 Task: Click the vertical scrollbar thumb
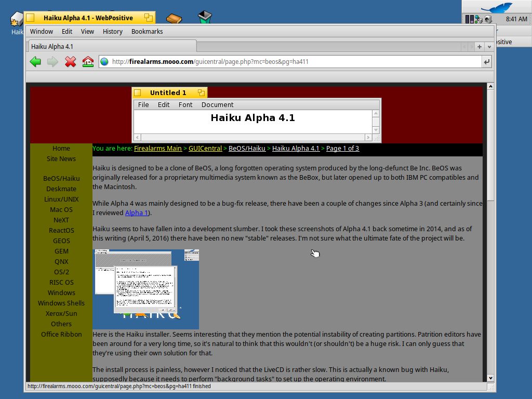[x=490, y=145]
